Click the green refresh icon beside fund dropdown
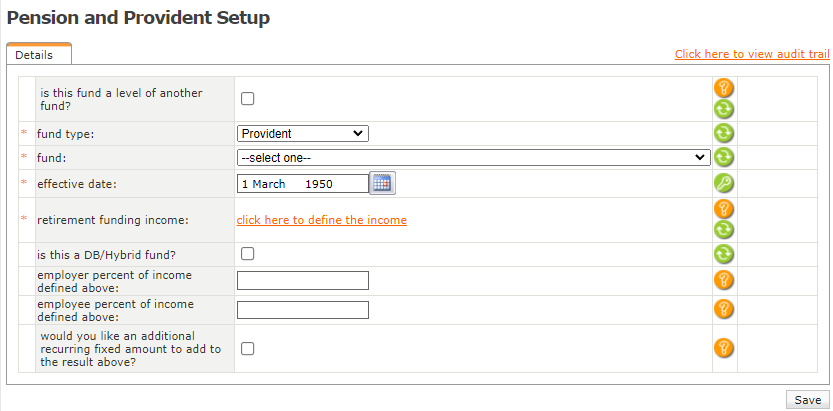The image size is (833, 411). [x=724, y=157]
